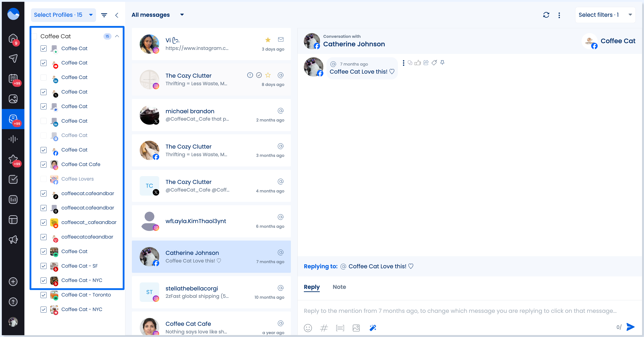Open the Select filters 1 dropdown

[605, 15]
